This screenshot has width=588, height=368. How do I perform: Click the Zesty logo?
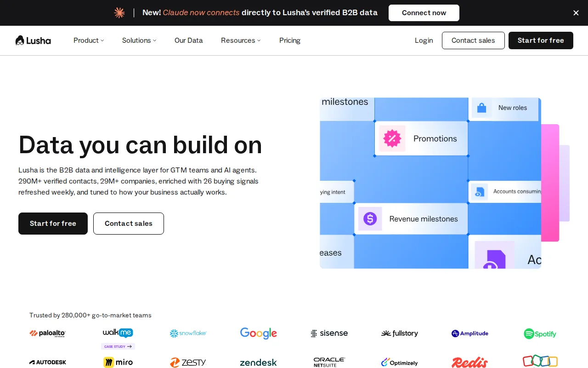[x=188, y=362]
